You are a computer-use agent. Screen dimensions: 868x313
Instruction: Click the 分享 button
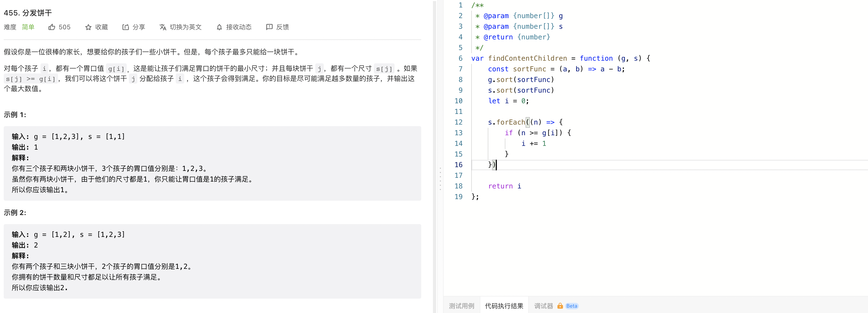[x=138, y=27]
